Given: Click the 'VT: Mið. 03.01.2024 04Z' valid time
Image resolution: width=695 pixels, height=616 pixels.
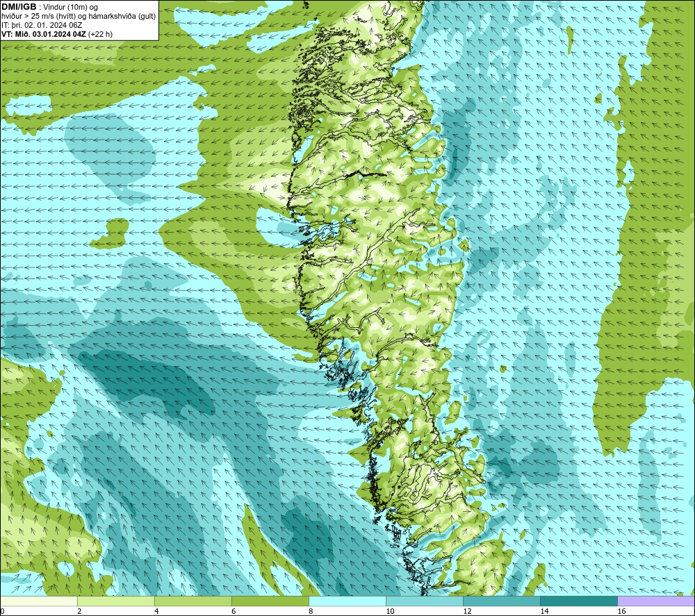Looking at the screenshot, I should (43, 34).
